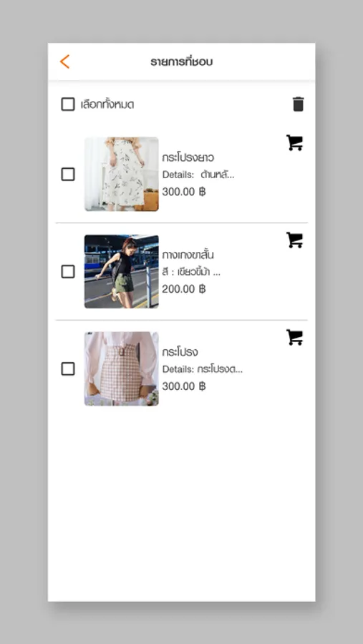
Task: Go back using the orange arrow
Action: pos(64,62)
